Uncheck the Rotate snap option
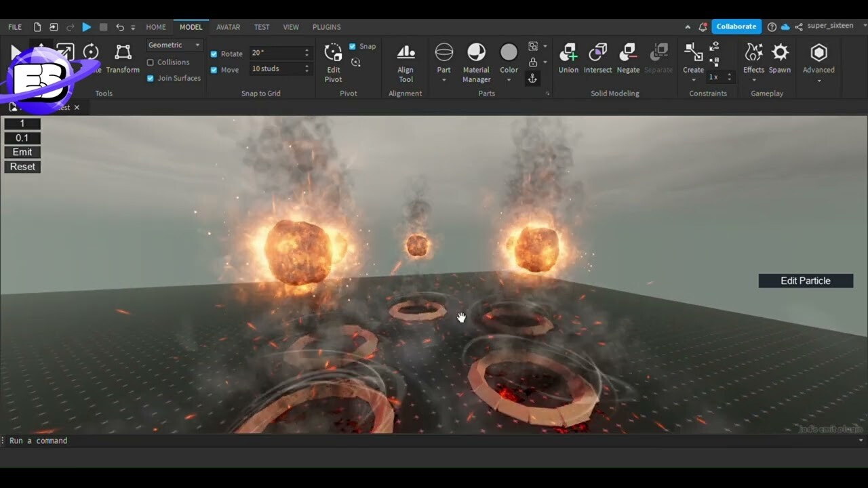 [214, 54]
